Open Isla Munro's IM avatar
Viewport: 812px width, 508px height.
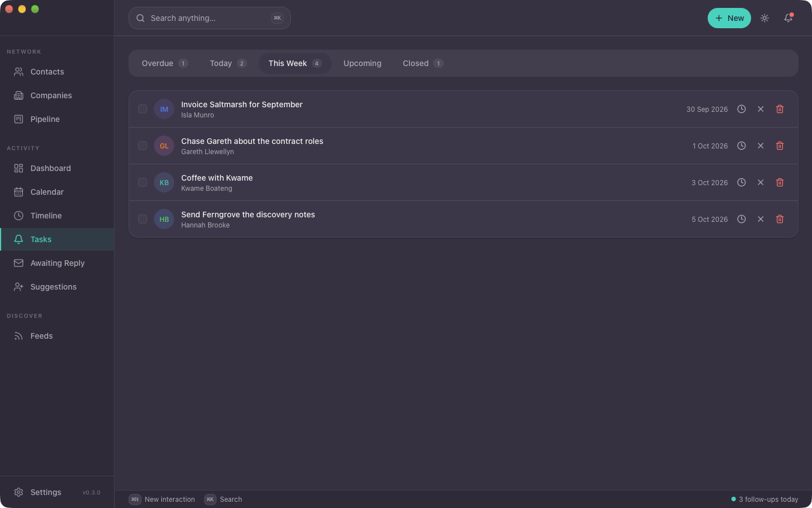[x=164, y=109]
